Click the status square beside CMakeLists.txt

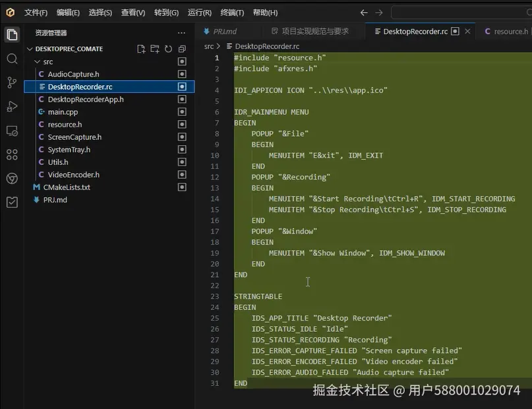pyautogui.click(x=182, y=187)
